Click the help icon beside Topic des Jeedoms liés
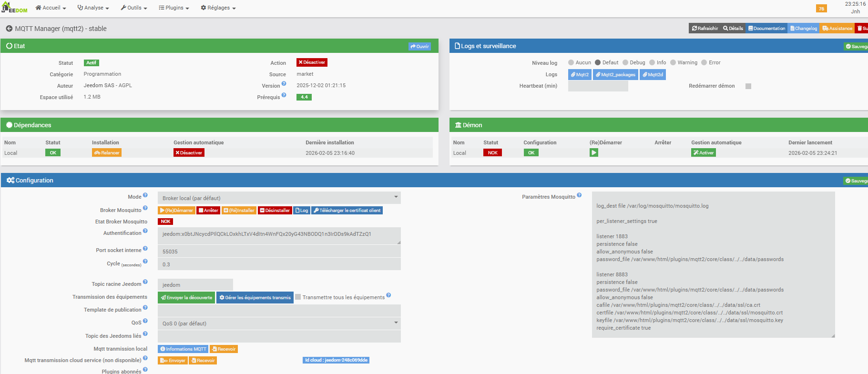This screenshot has height=374, width=868. 145,334
